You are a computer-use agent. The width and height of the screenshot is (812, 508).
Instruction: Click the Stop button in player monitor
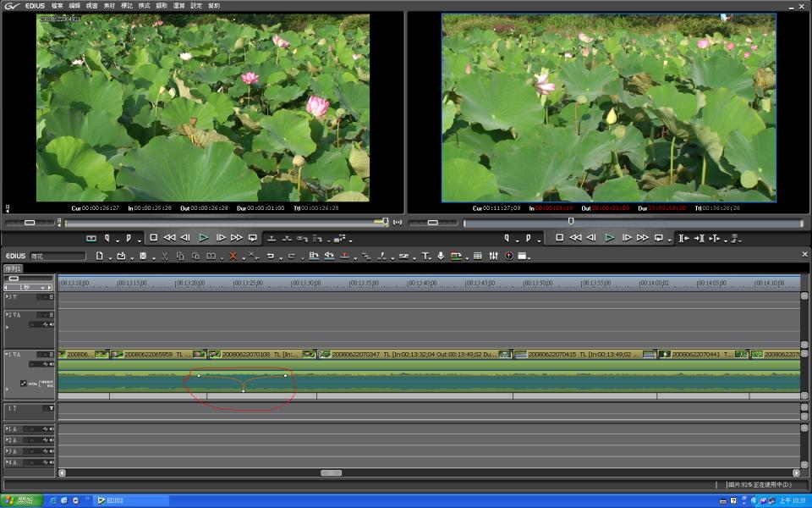153,238
